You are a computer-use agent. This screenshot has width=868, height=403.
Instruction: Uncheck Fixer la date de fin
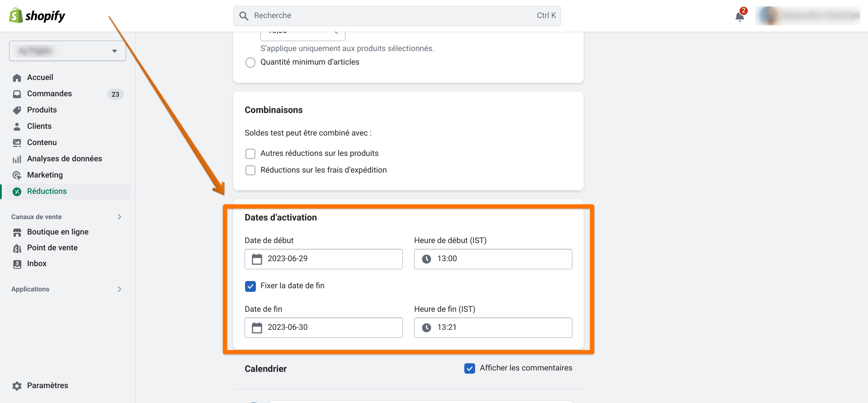250,286
